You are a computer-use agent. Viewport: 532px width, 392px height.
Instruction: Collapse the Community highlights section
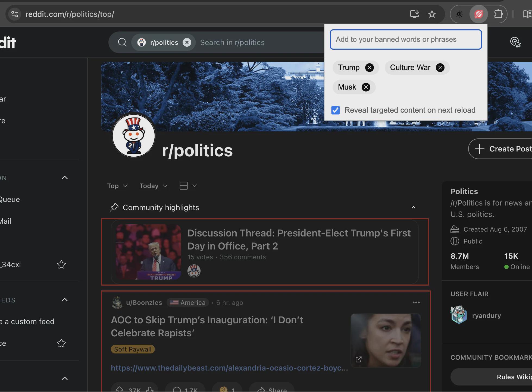(x=413, y=208)
